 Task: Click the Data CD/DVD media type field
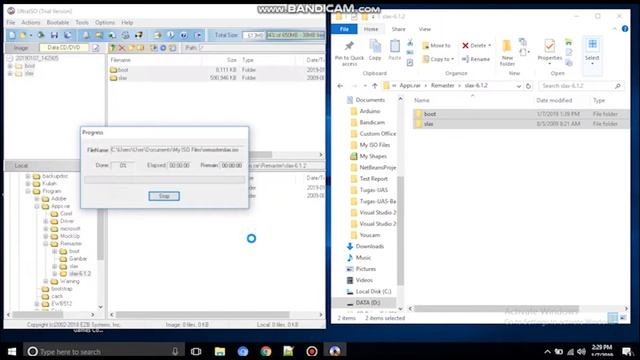[64, 48]
